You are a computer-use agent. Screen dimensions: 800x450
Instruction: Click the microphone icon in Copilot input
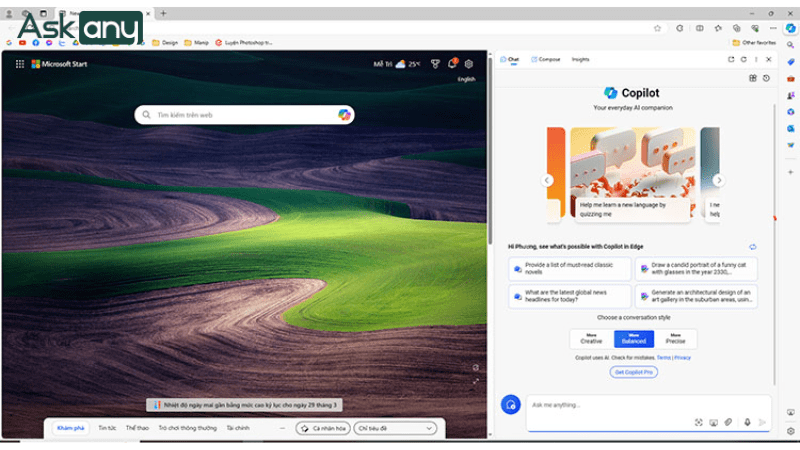746,422
